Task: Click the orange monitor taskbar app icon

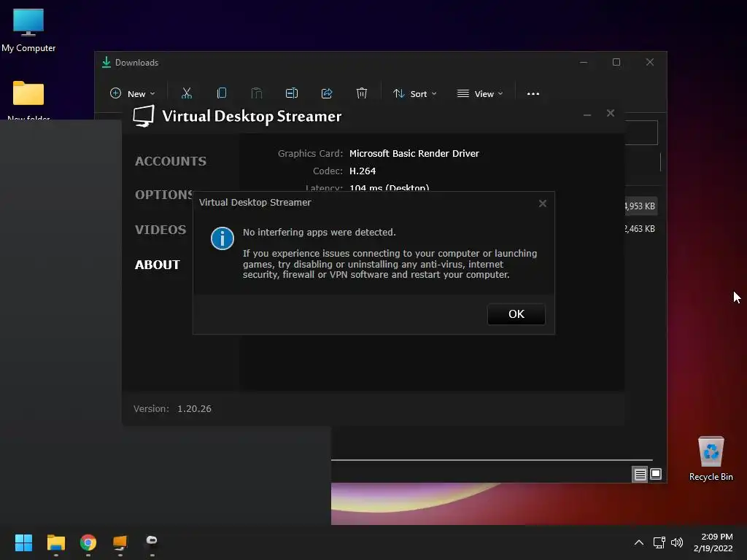Action: (120, 542)
